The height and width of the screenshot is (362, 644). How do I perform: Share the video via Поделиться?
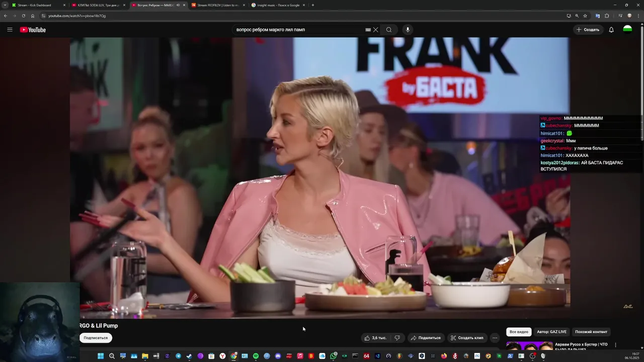click(x=426, y=338)
